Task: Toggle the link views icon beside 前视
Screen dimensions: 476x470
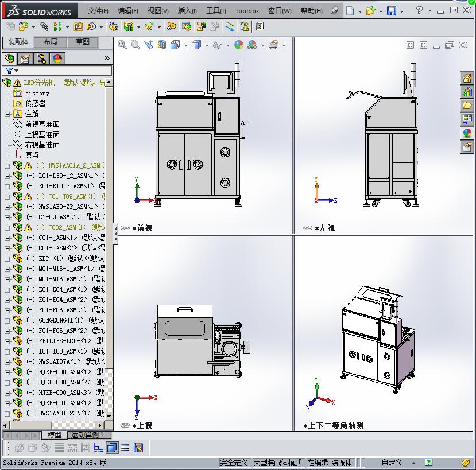Action: click(125, 228)
